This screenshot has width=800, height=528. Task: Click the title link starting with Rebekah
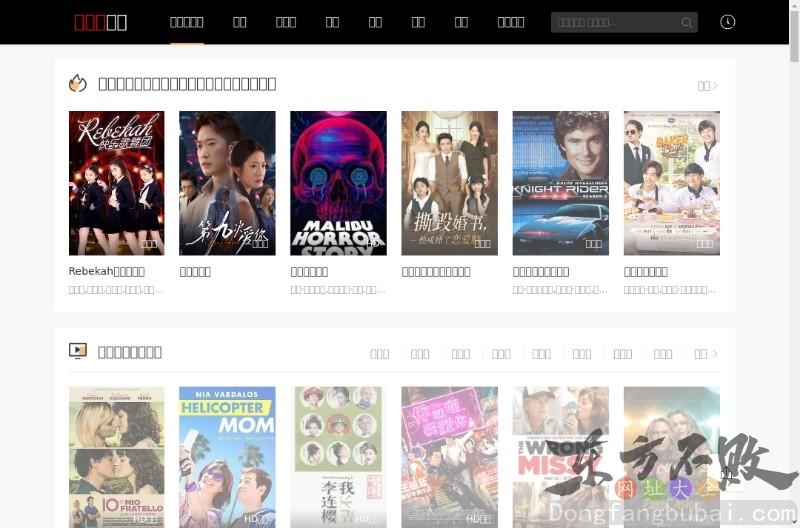[106, 271]
